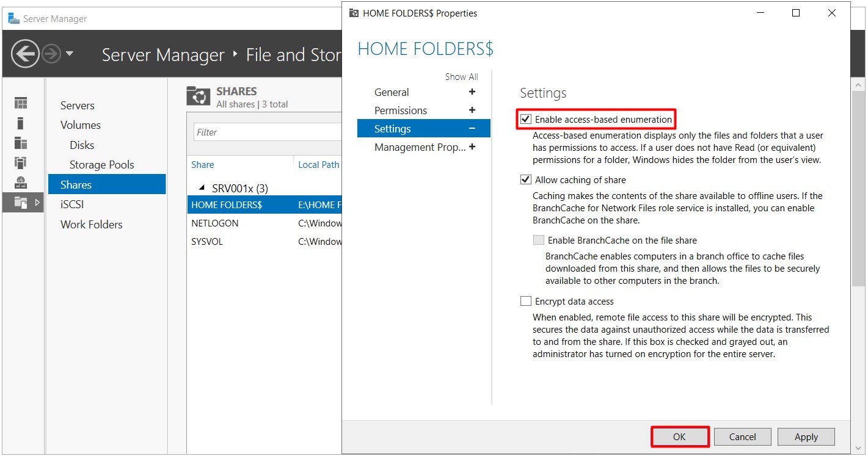This screenshot has height=456, width=868.
Task: Collapse the SRV001x (3) group
Action: tap(202, 187)
